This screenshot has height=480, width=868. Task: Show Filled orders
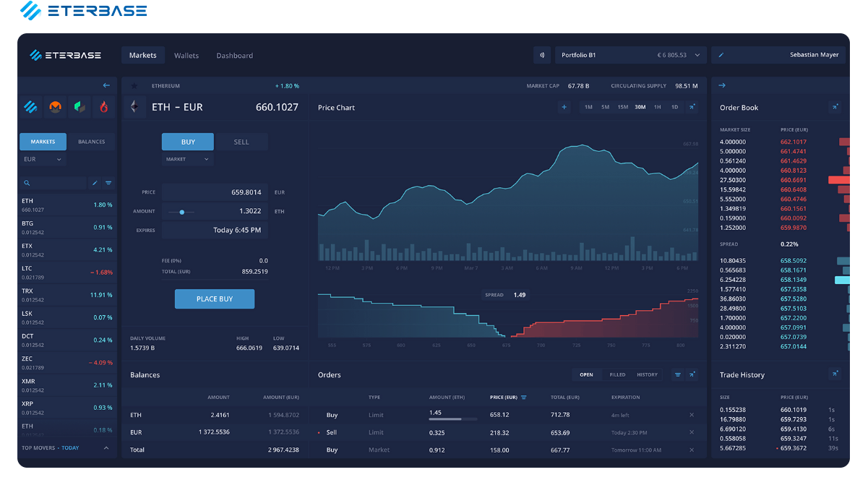[617, 374]
